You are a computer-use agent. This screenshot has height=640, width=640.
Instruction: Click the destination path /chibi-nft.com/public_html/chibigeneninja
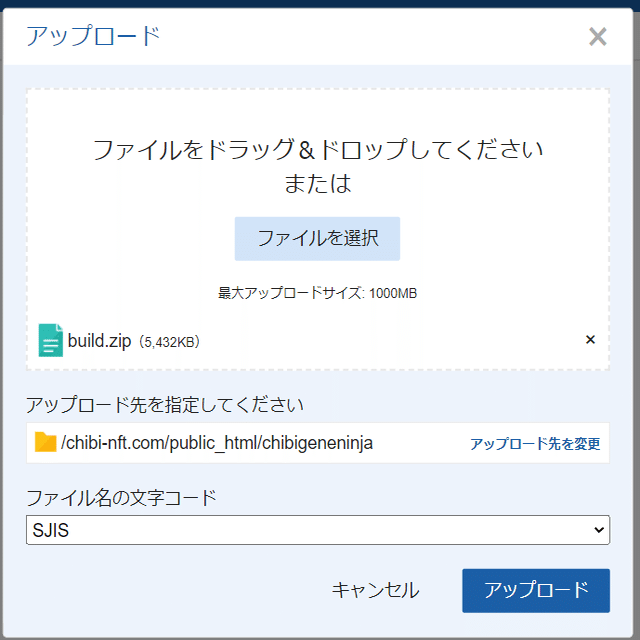click(x=217, y=443)
